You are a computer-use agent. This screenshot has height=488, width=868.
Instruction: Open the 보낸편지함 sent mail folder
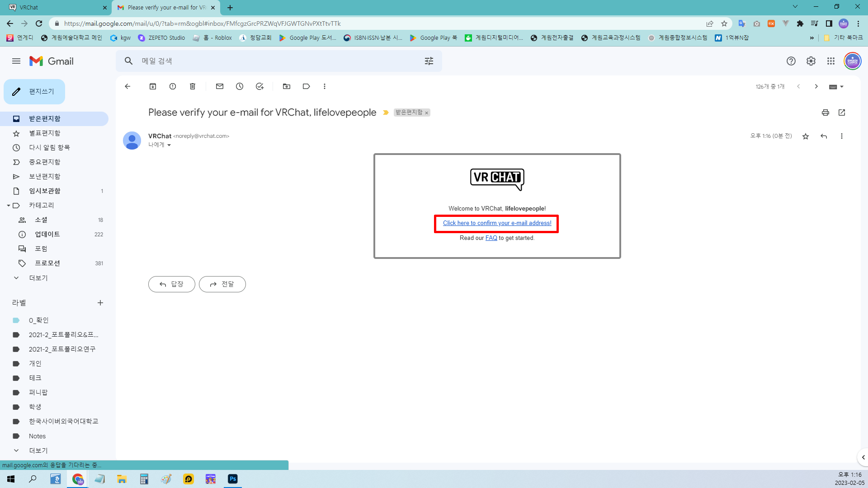tap(44, 176)
